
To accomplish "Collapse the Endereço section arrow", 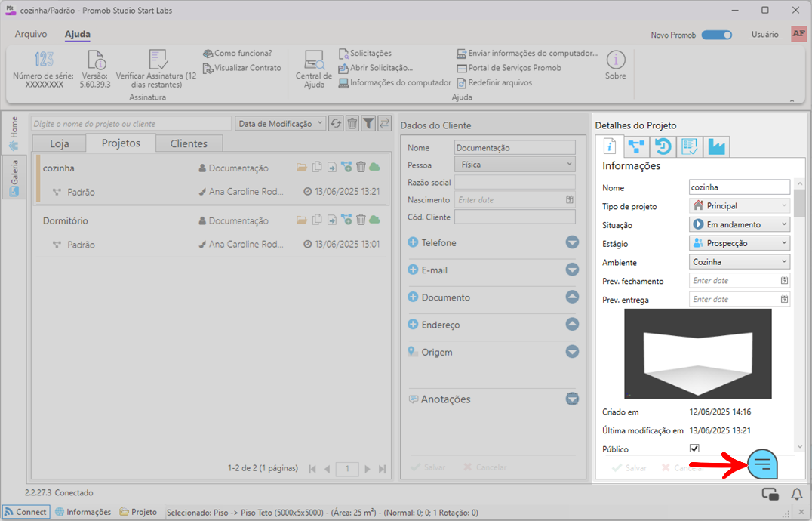I will pos(572,324).
